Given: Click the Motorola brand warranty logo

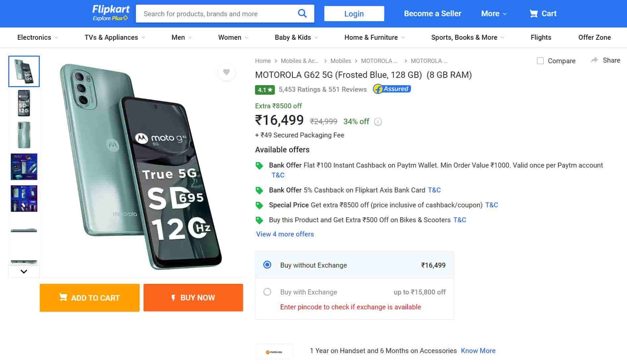Looking at the screenshot, I should (274, 351).
